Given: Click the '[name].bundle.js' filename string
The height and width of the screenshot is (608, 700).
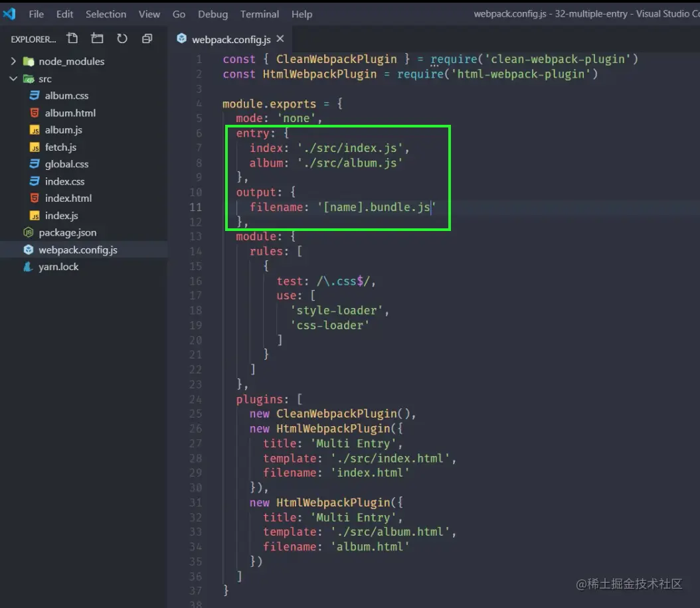Looking at the screenshot, I should [377, 208].
